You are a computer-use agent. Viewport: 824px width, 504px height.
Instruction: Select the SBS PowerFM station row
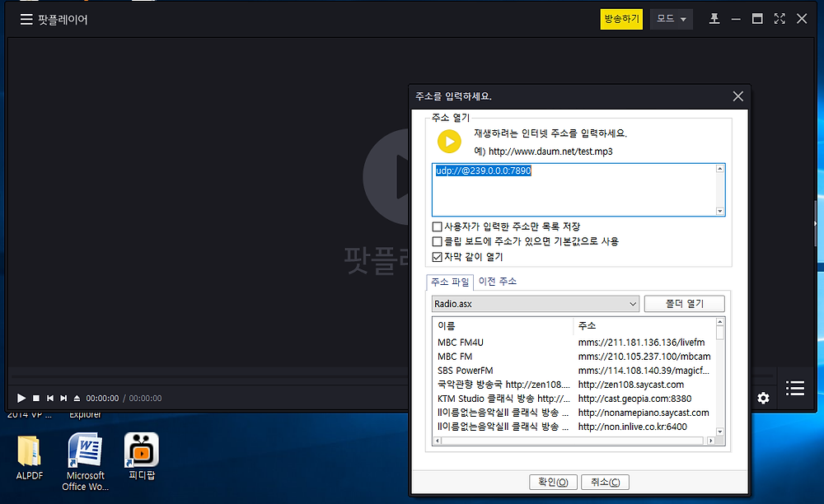click(574, 371)
